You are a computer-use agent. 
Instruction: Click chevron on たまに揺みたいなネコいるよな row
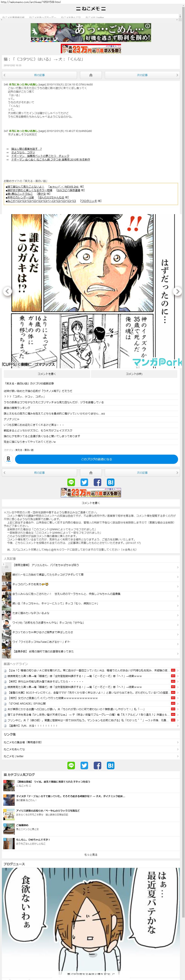tap(177, 615)
